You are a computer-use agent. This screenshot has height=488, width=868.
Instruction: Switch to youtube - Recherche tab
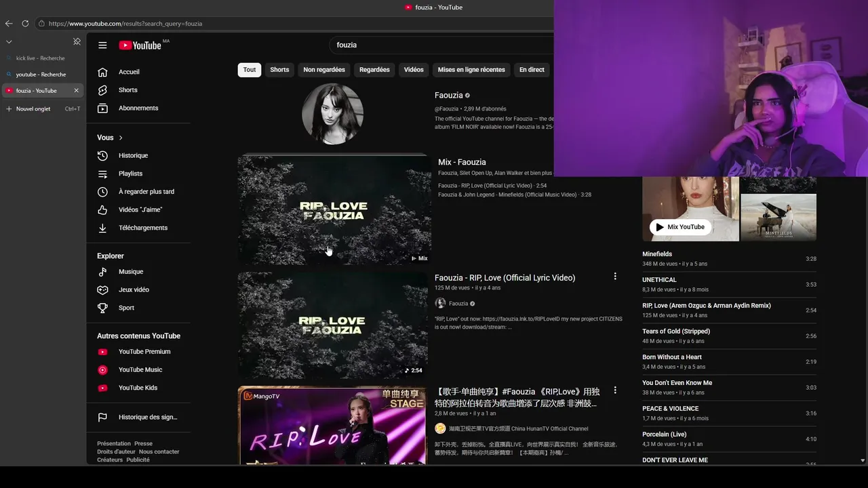[x=41, y=75]
